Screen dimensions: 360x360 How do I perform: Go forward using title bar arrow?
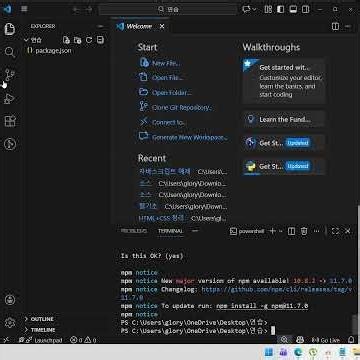tap(89, 9)
